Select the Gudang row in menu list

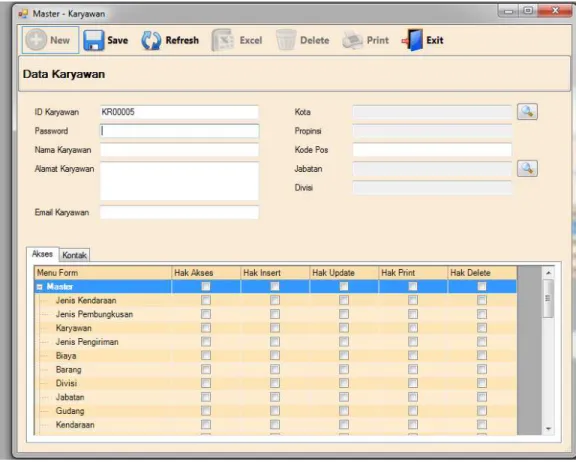(276, 411)
